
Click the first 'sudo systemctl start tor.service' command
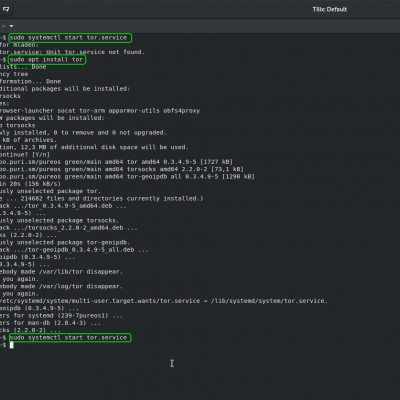[x=68, y=38]
